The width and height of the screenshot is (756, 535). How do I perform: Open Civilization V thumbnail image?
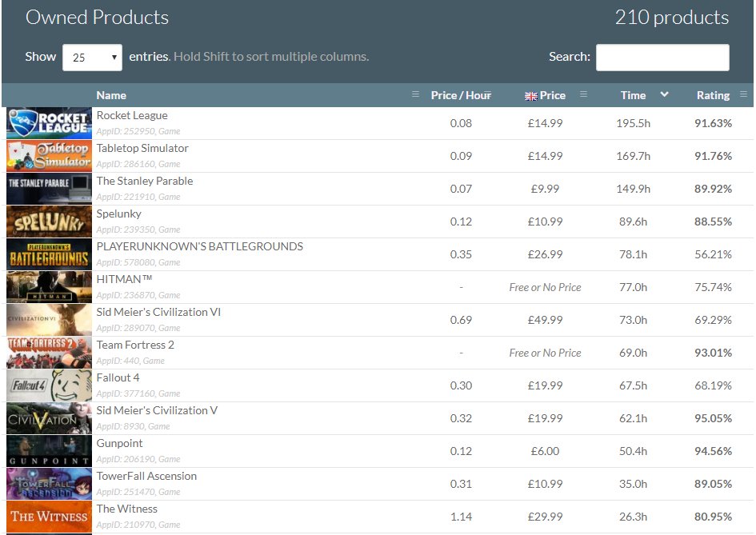click(x=49, y=418)
